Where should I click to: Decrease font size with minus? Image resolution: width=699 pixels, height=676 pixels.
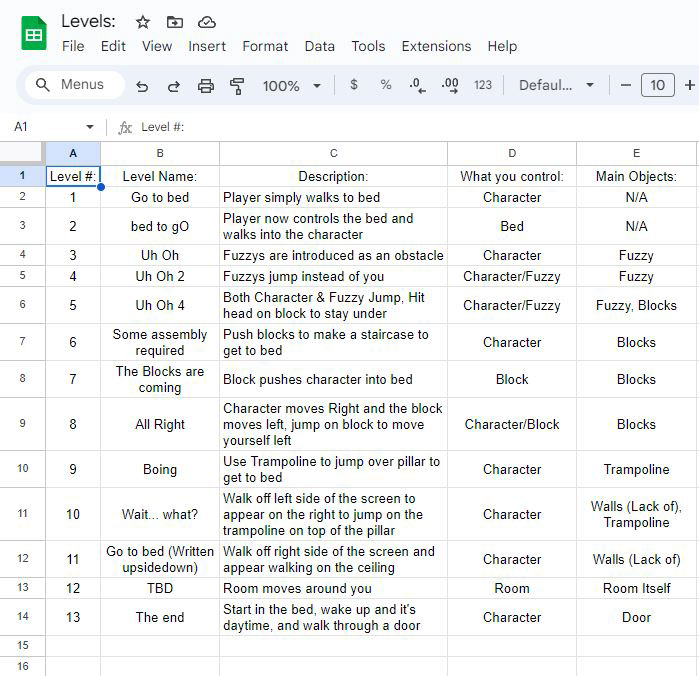625,85
